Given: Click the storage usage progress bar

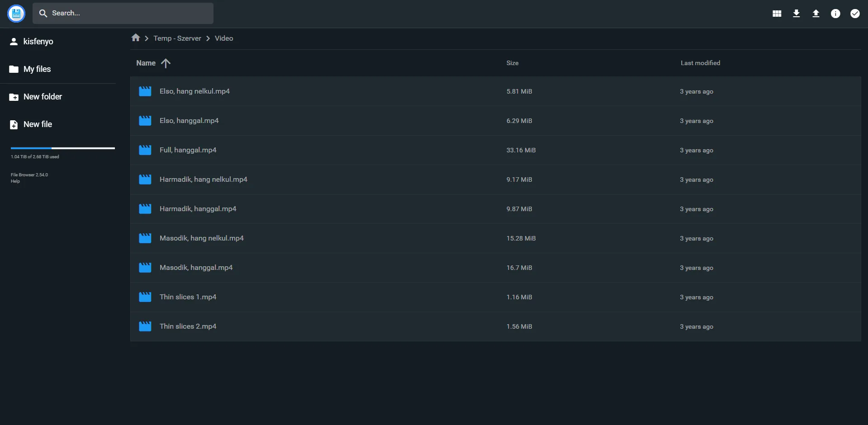Looking at the screenshot, I should pos(62,148).
